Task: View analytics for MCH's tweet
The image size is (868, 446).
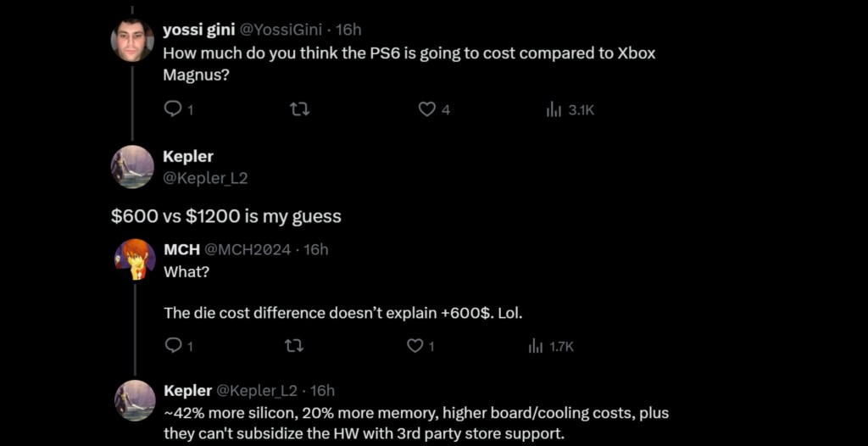Action: tap(536, 346)
